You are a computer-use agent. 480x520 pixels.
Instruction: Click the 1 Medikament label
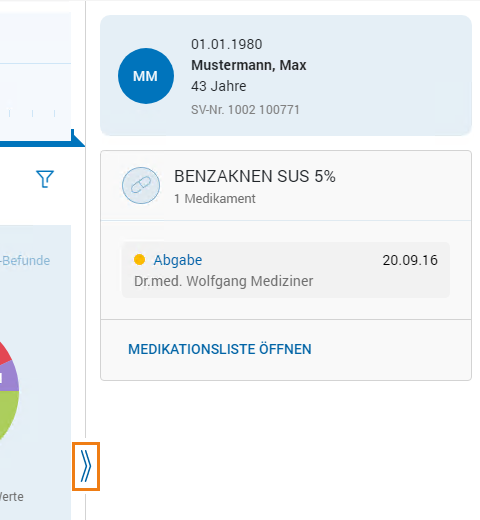click(x=215, y=199)
